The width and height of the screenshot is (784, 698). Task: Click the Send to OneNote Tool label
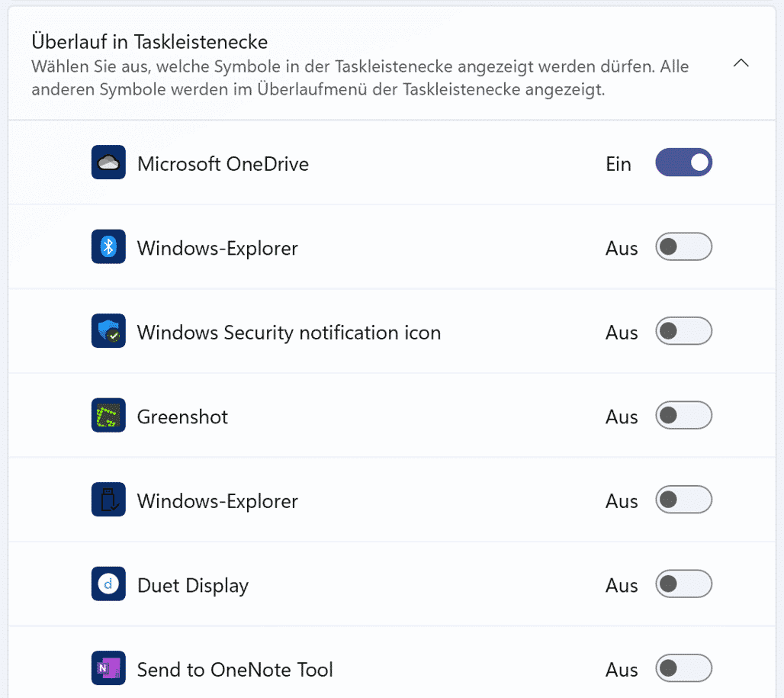[x=235, y=670]
